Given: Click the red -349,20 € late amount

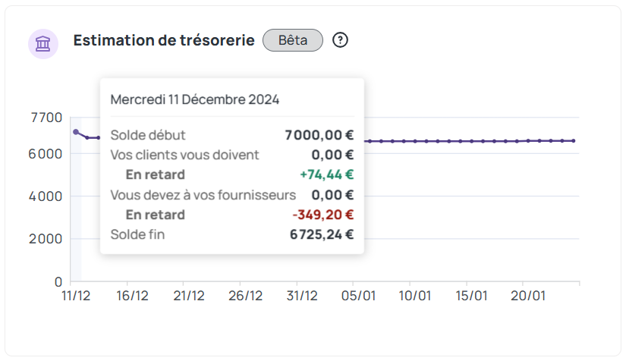Looking at the screenshot, I should [323, 215].
